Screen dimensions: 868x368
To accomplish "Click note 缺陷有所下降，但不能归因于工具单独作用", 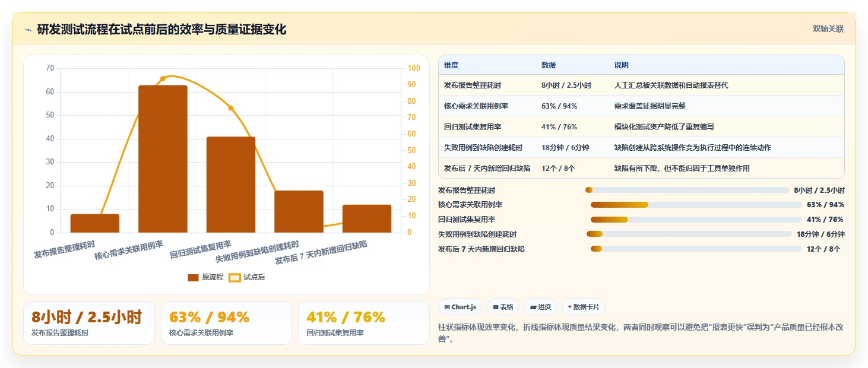I will 682,169.
